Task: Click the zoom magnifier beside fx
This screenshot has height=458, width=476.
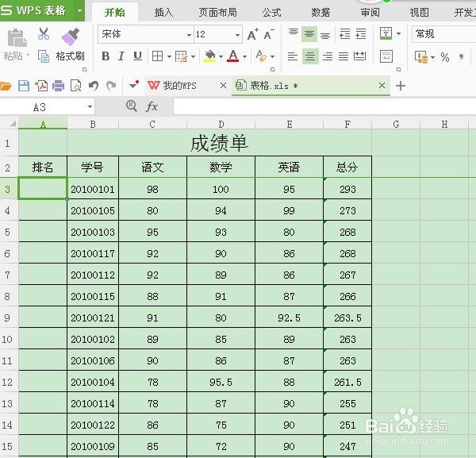Action: [132, 106]
